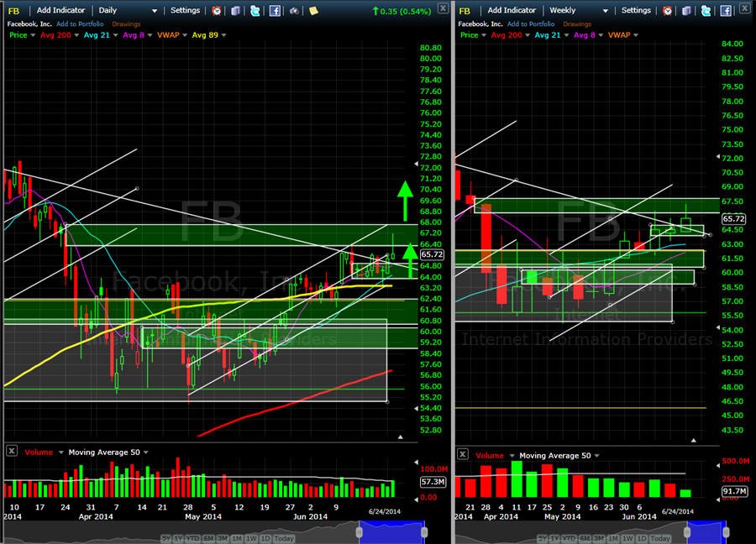Grab left handle of Daily range slider

point(360,532)
